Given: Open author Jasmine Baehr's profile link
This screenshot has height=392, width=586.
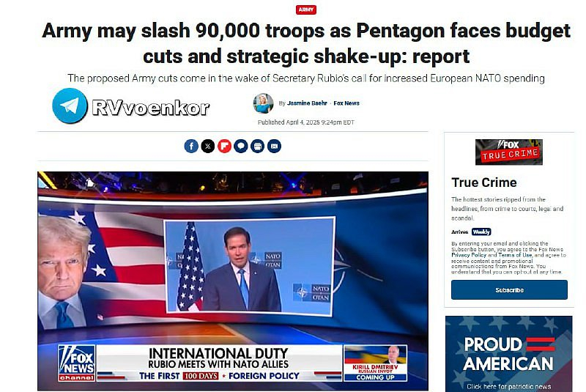Looking at the screenshot, I should click(x=307, y=103).
